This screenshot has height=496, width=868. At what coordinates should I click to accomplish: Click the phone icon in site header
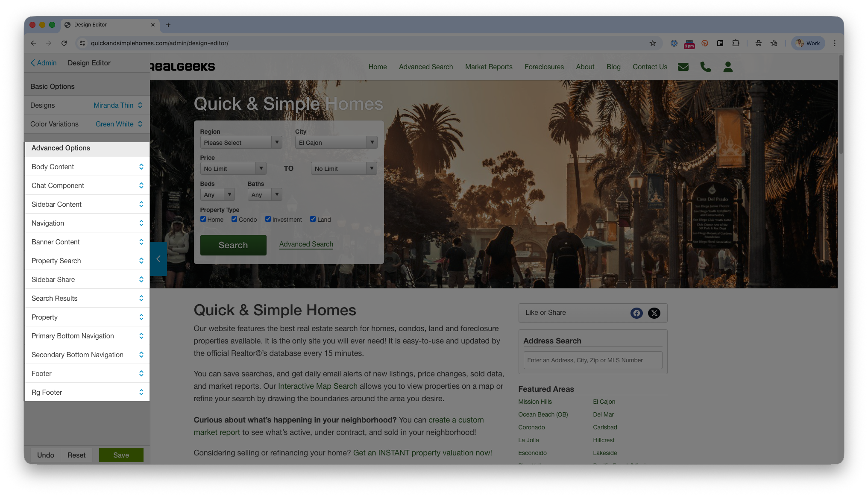pyautogui.click(x=705, y=67)
